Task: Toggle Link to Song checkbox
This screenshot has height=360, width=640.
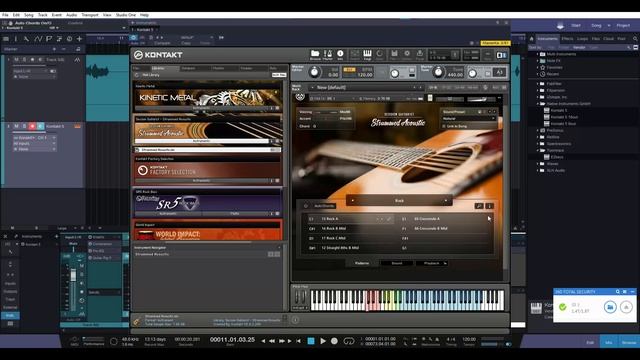Action: click(x=444, y=127)
